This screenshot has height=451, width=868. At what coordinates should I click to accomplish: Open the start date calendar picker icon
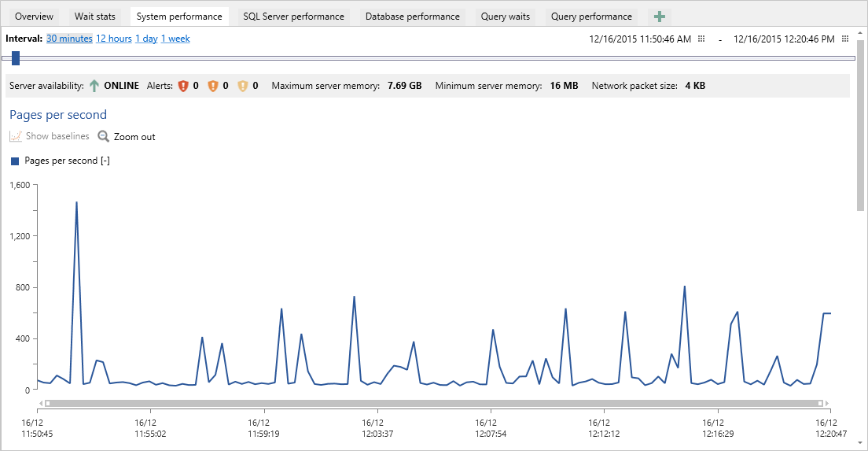[x=701, y=39]
